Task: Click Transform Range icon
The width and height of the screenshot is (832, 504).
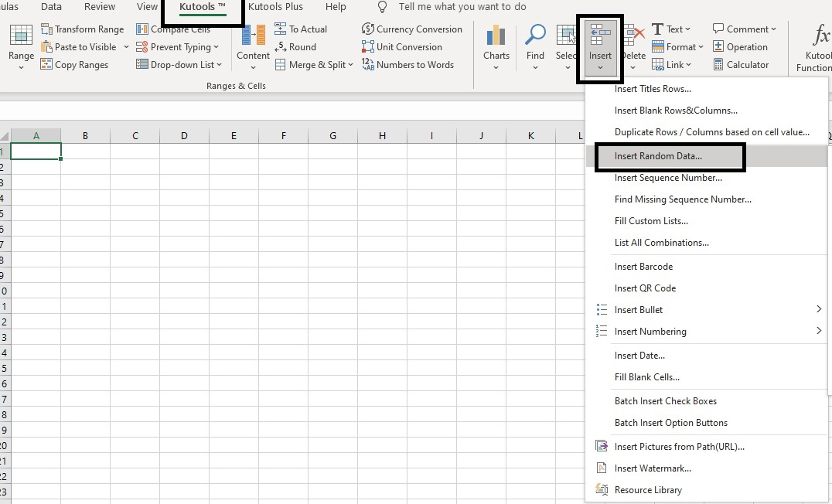Action: coord(46,29)
